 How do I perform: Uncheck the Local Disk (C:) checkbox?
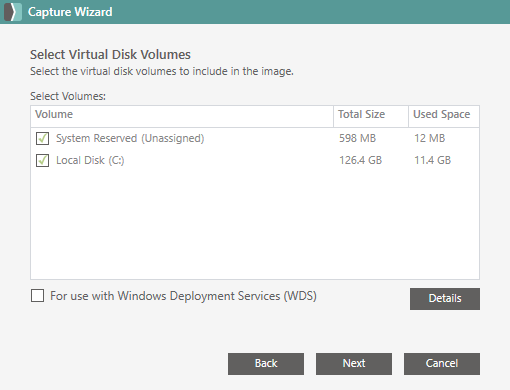click(42, 160)
